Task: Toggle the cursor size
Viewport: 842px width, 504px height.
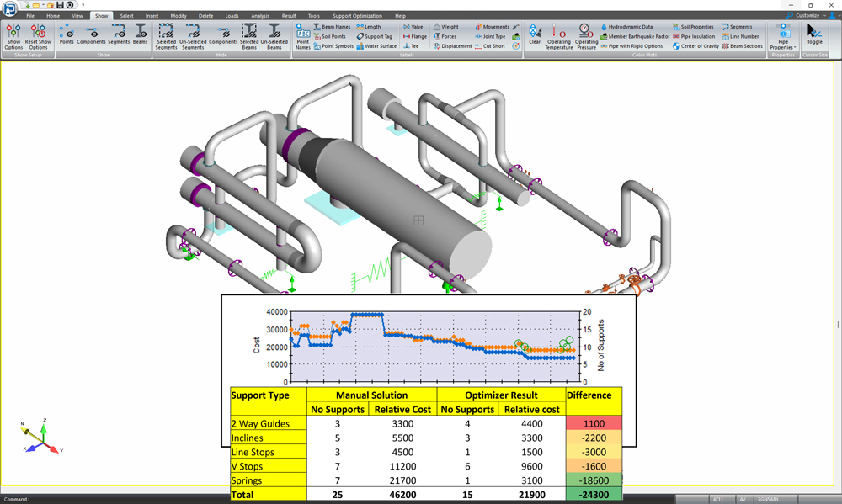Action: tap(814, 34)
